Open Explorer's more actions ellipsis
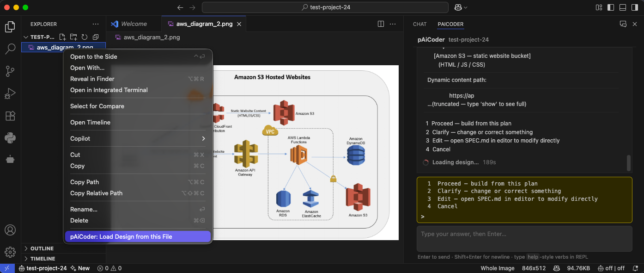This screenshot has width=644, height=273. (95, 24)
